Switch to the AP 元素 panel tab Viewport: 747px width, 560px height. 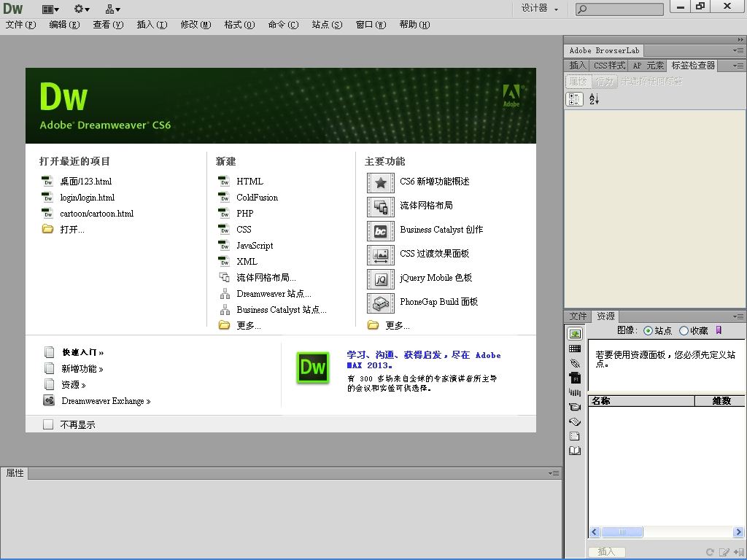(648, 66)
